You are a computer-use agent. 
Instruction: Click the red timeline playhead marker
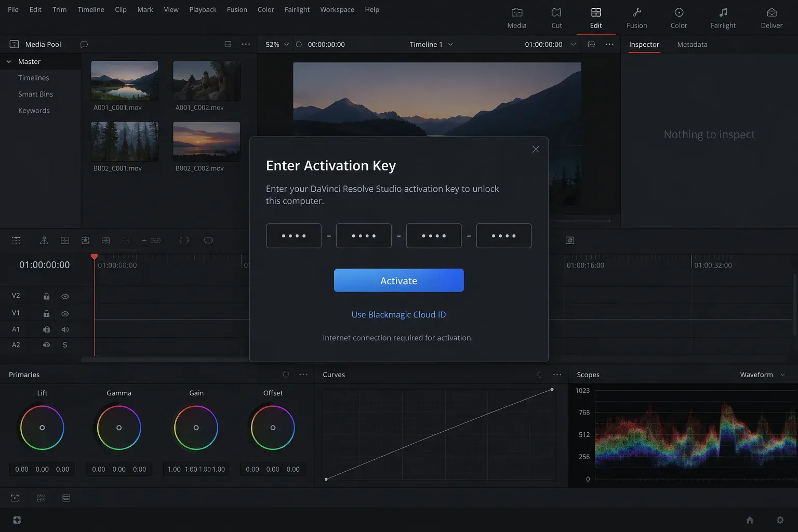94,257
